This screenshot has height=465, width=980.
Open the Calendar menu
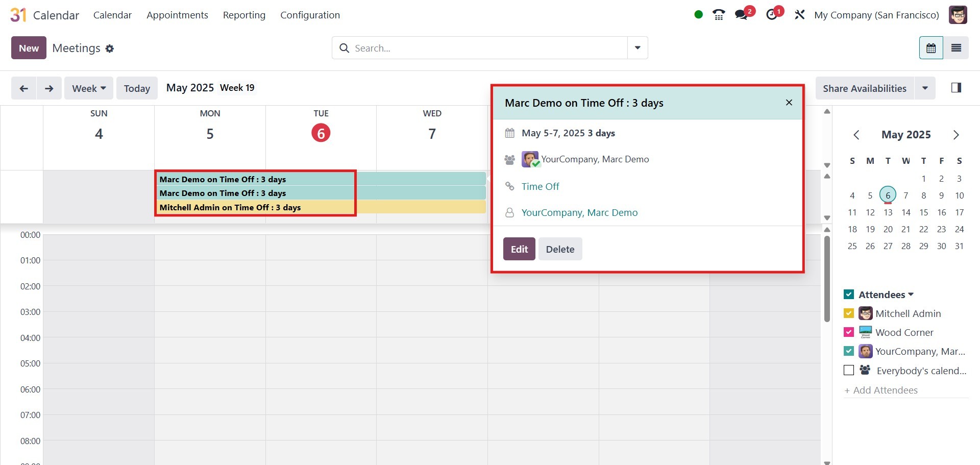pos(112,15)
